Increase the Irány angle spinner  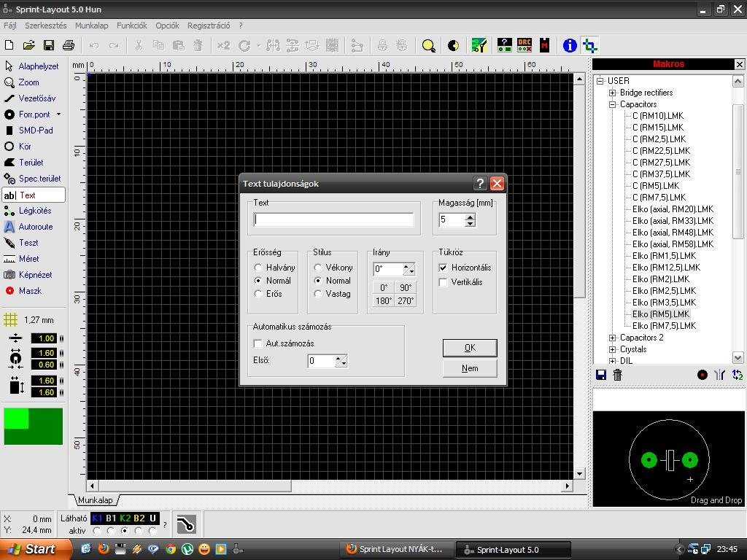click(406, 267)
